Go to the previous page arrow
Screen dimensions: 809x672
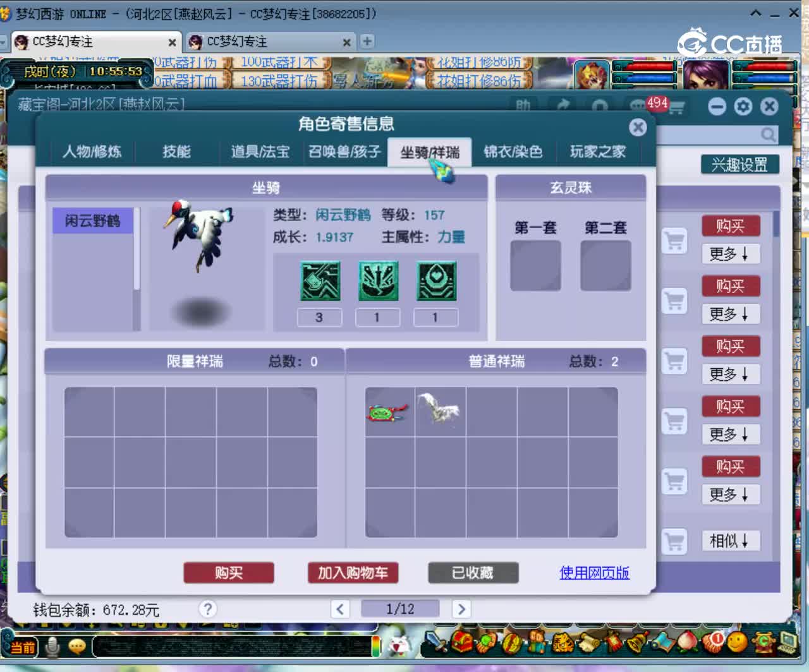(340, 609)
